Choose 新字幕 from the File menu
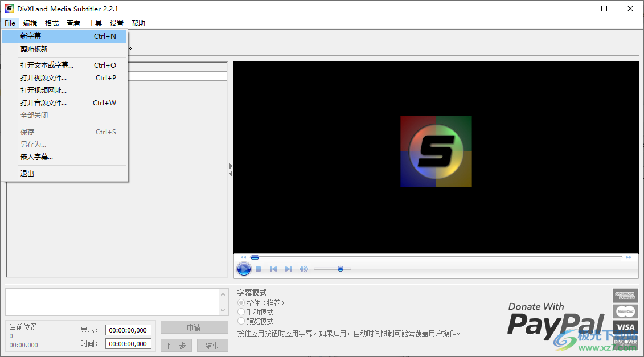This screenshot has width=644, height=357. [64, 36]
